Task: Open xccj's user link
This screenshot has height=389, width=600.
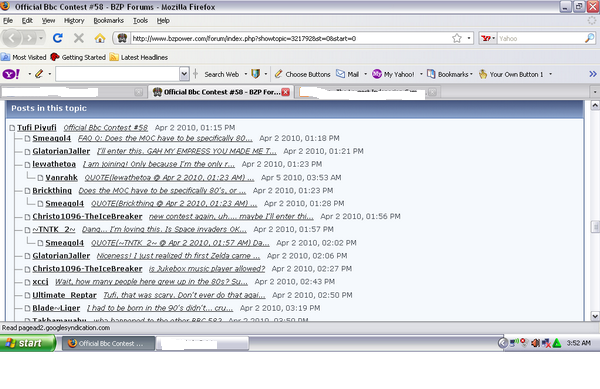Action: [40, 282]
